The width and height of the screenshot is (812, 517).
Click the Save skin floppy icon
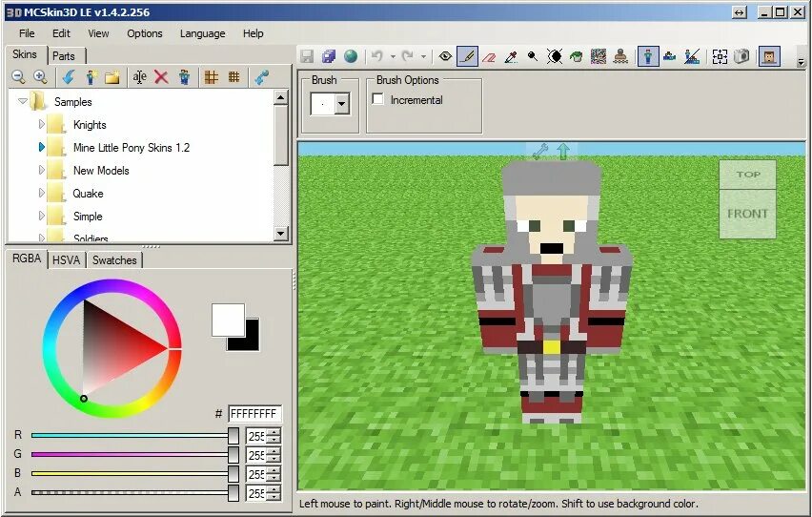pos(307,56)
